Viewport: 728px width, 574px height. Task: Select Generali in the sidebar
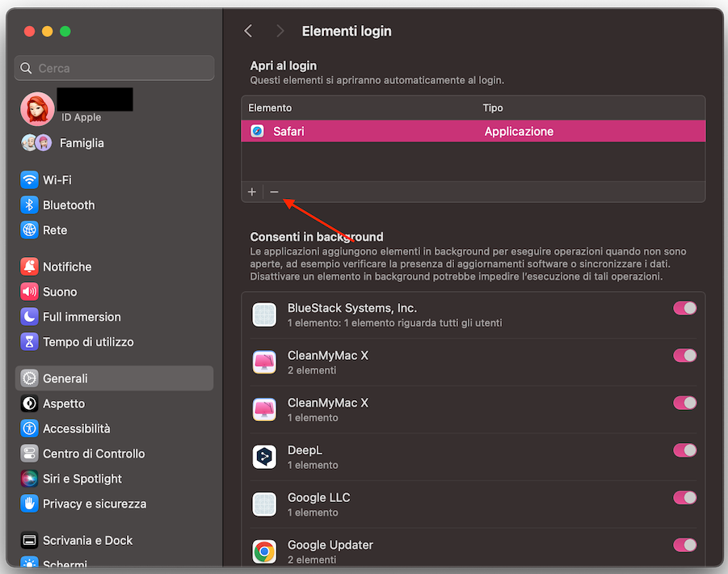pos(31,378)
